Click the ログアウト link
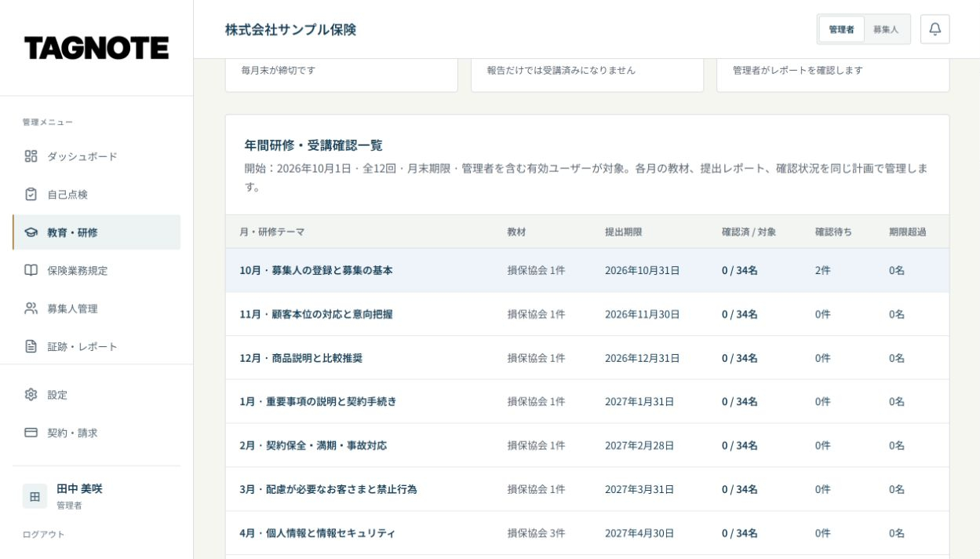 pos(44,534)
